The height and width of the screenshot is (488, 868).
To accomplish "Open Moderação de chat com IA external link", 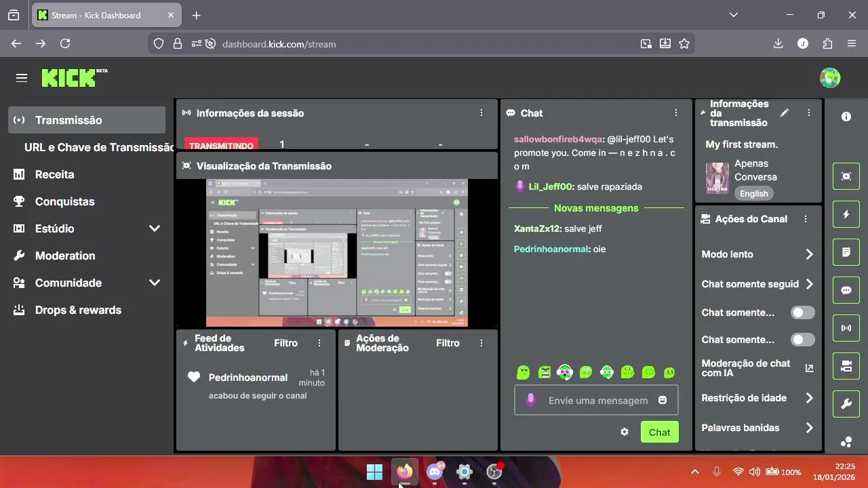I will (x=809, y=368).
